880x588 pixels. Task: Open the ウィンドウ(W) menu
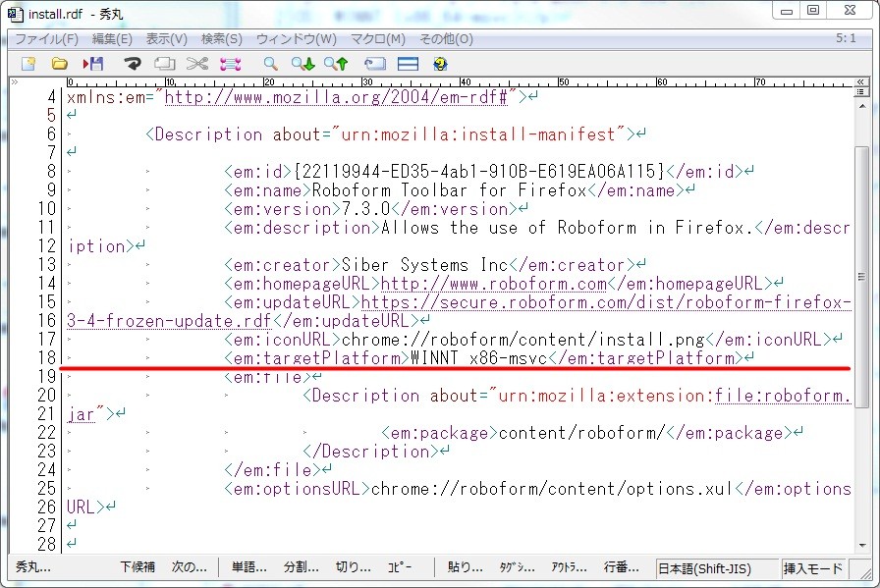297,38
